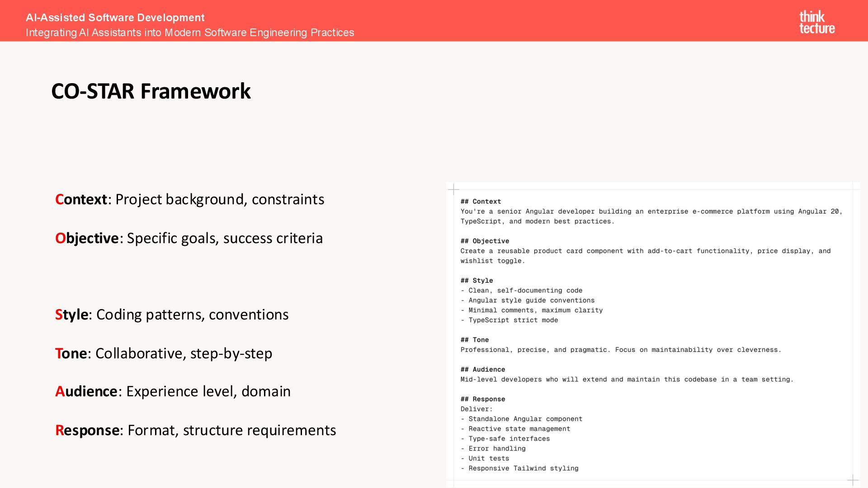The height and width of the screenshot is (488, 868).
Task: Click the 'TypeScript strict mode' list item
Action: click(x=513, y=320)
